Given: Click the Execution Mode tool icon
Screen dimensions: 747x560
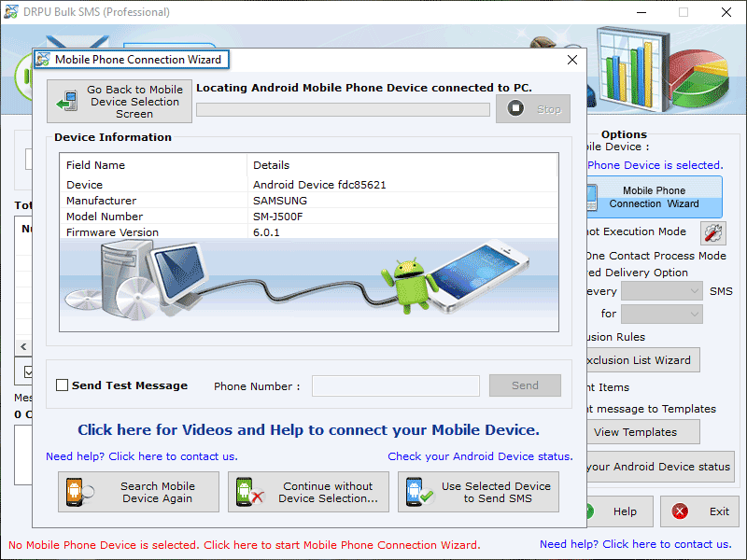Looking at the screenshot, I should pos(712,232).
